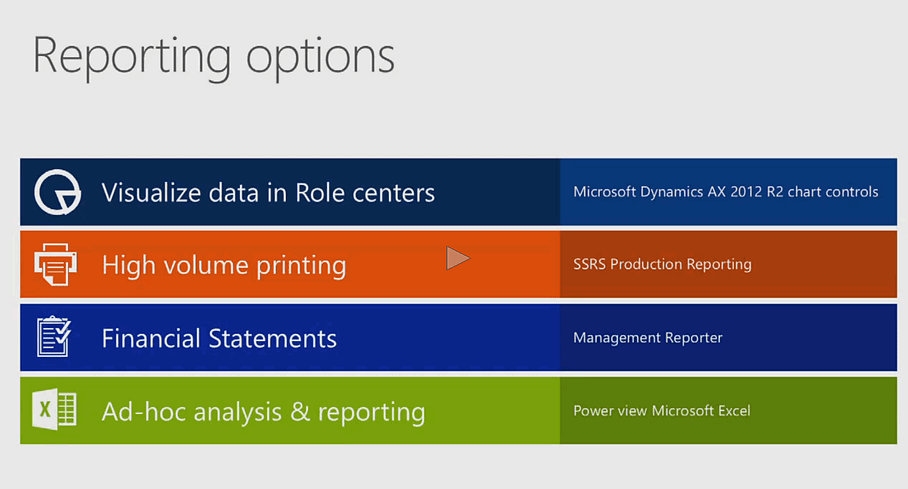Click the pie chart icon for Role centers
This screenshot has width=908, height=489.
point(57,192)
